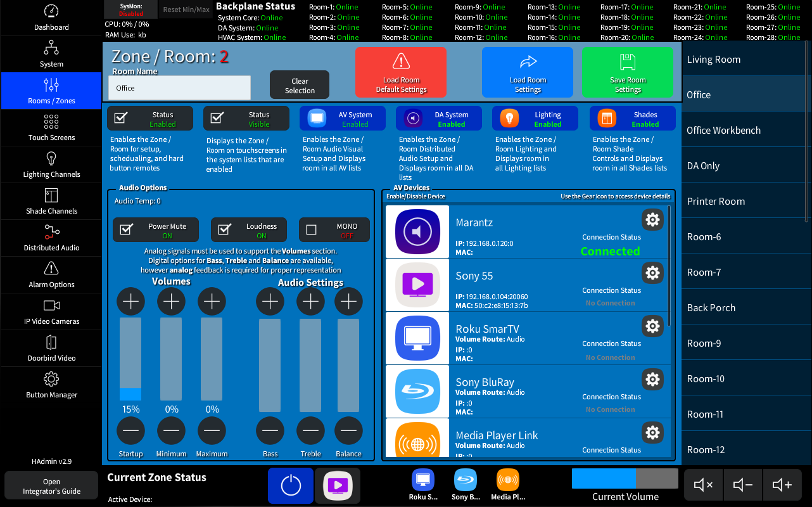Click Open Integrator's Guide button
The image size is (812, 507).
point(51,487)
